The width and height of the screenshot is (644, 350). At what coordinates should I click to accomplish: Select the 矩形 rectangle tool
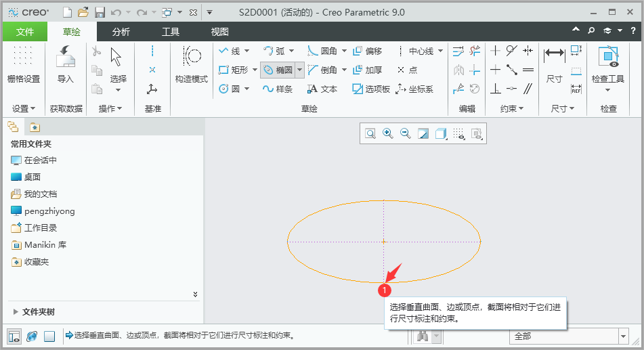[233, 70]
